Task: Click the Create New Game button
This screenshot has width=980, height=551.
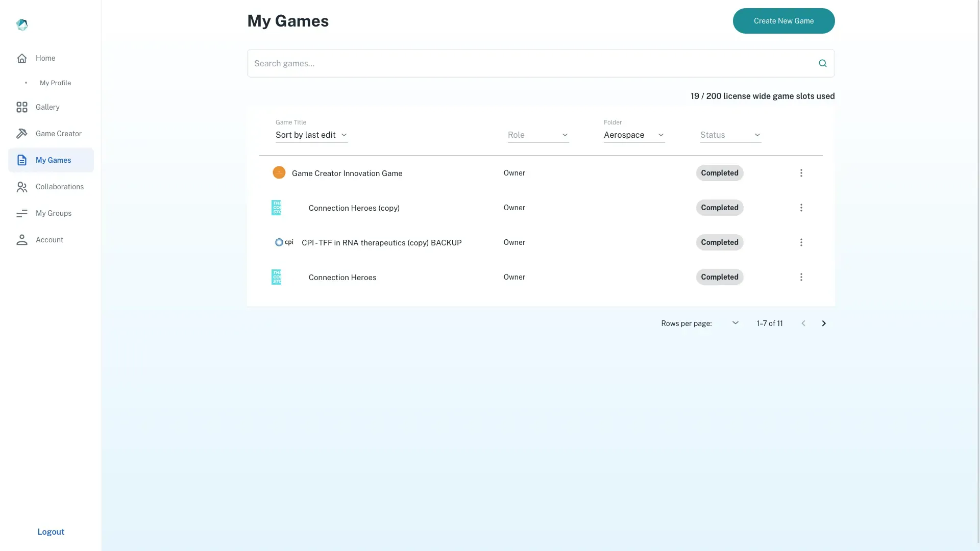Action: click(x=783, y=21)
